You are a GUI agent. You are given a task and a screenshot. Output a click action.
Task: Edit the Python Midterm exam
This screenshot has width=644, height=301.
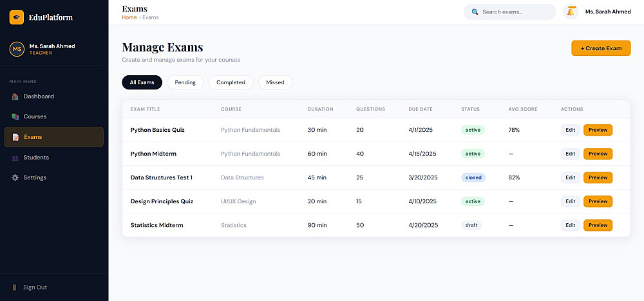click(x=571, y=154)
